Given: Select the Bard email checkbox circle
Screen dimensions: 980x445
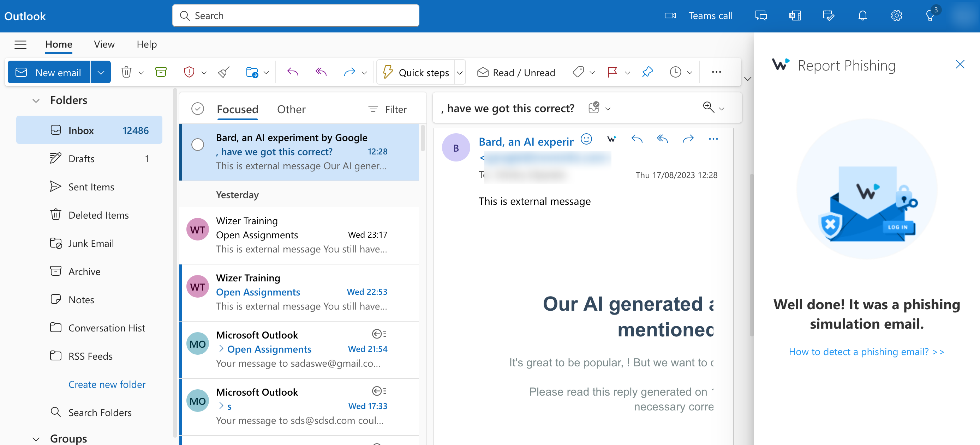Looking at the screenshot, I should [x=197, y=145].
